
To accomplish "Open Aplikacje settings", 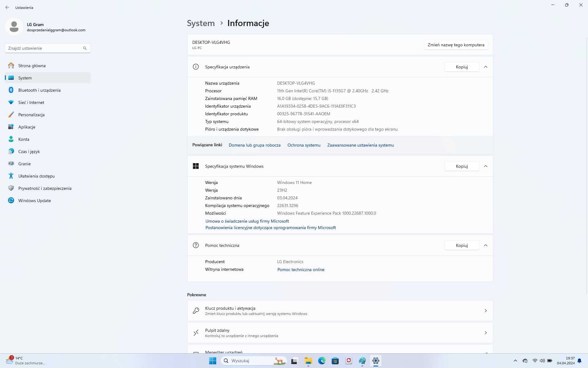I will tap(48, 127).
